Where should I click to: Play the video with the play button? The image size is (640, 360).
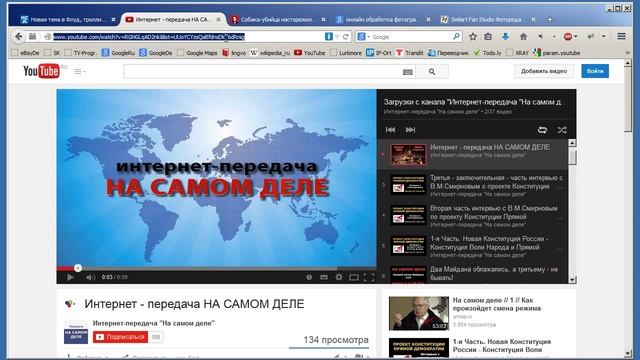tap(70, 277)
